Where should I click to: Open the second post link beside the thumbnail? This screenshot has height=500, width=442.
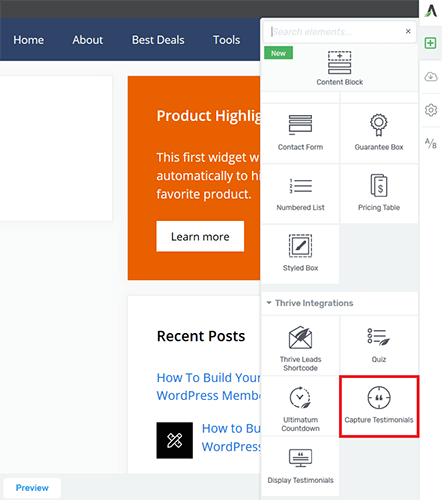[x=231, y=438]
